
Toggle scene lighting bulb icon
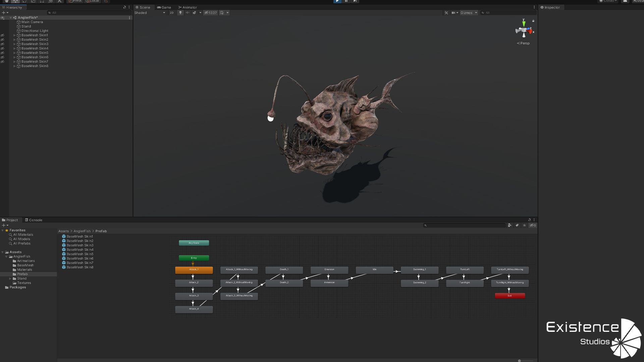coord(180,13)
